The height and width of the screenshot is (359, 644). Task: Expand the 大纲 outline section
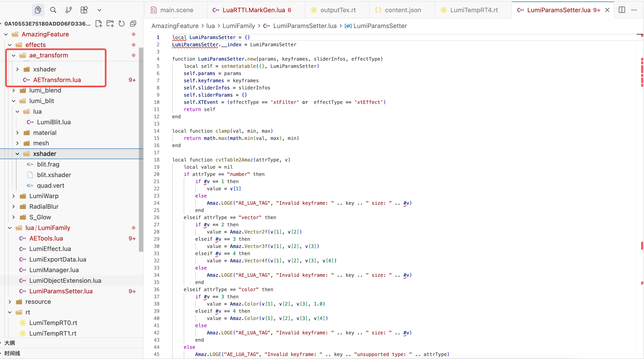9,343
